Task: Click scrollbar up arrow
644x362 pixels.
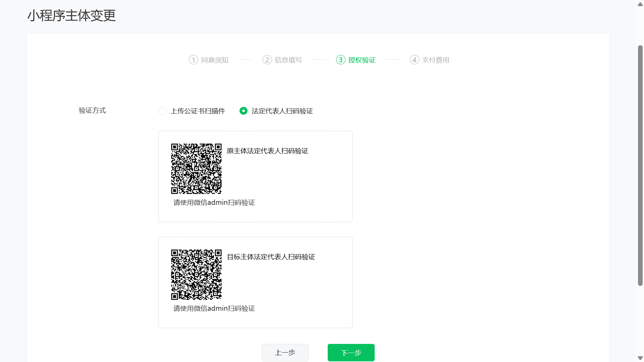Action: 640,4
